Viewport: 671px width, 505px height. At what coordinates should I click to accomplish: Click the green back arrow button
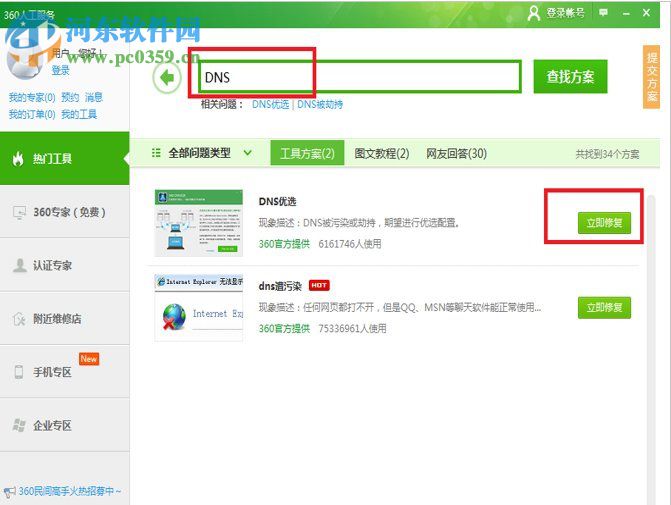tap(167, 78)
